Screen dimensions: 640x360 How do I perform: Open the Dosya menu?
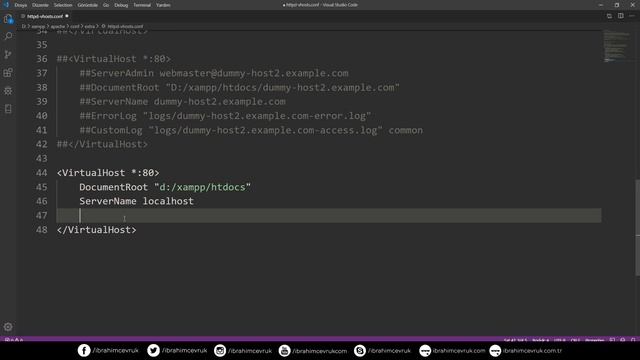(x=20, y=5)
